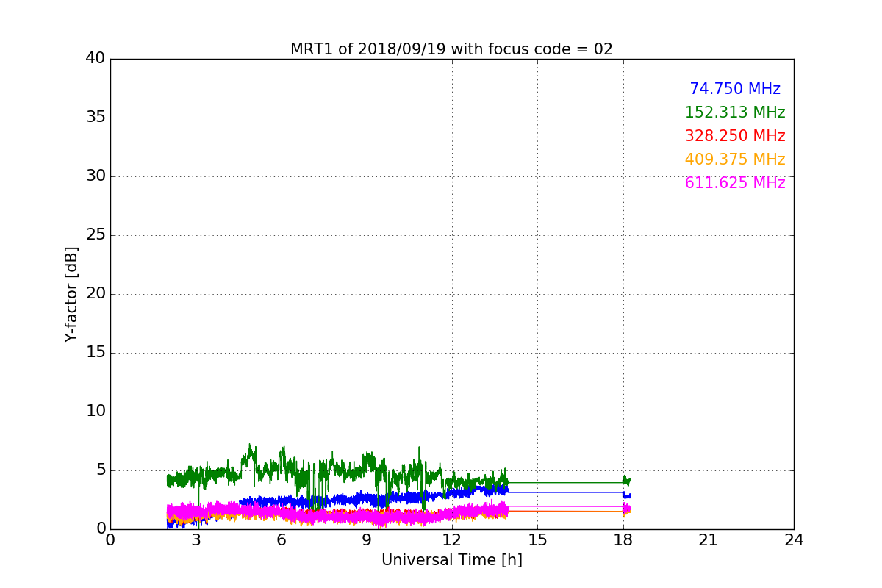
Task: Click the y-axis tick label '25'
Action: point(96,235)
